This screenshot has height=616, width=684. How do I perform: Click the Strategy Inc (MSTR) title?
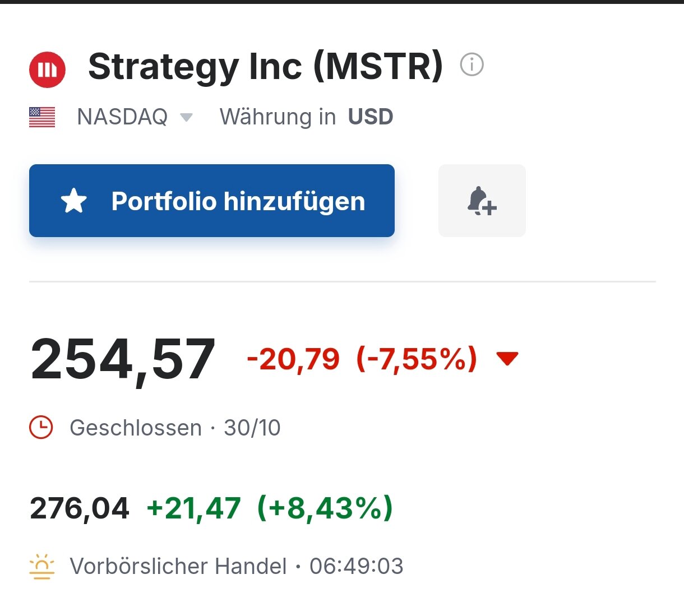click(x=265, y=66)
